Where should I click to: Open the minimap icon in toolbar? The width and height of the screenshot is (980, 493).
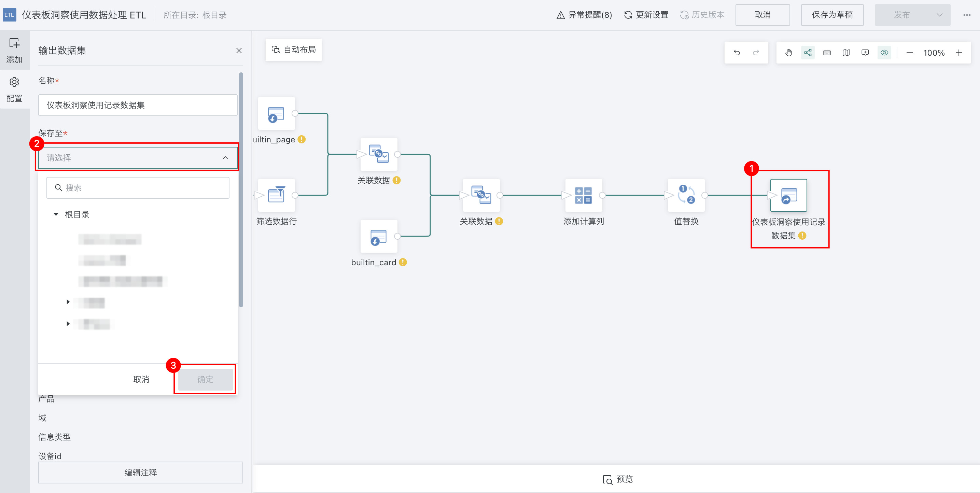(846, 53)
